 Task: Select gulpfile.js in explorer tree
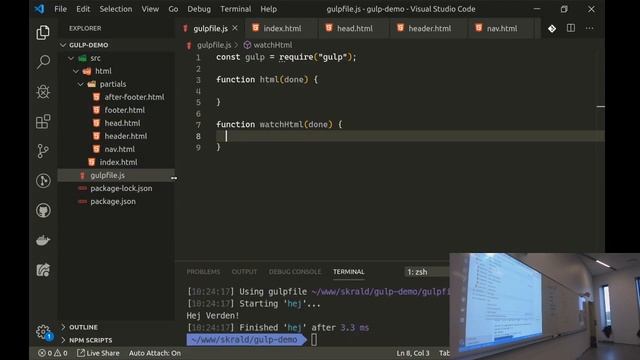(116, 176)
